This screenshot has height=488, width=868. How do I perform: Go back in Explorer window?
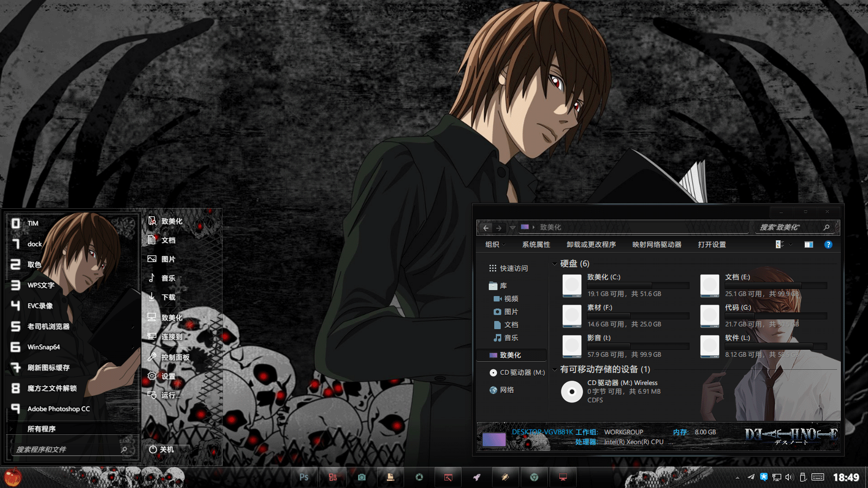coord(486,228)
